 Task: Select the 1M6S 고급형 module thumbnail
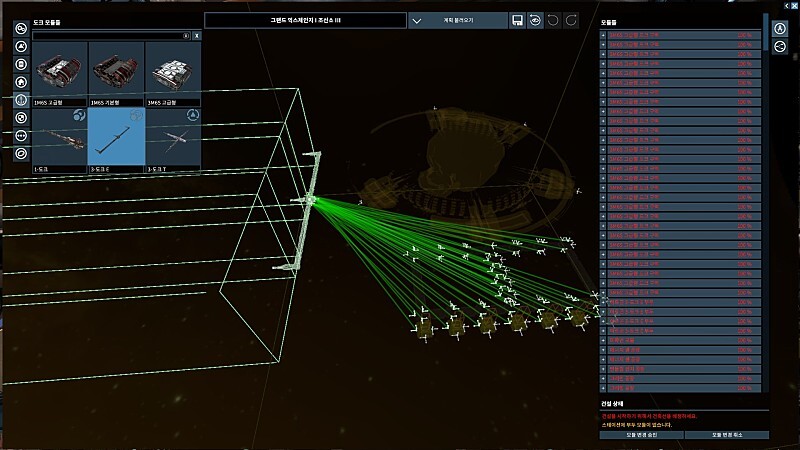point(60,74)
